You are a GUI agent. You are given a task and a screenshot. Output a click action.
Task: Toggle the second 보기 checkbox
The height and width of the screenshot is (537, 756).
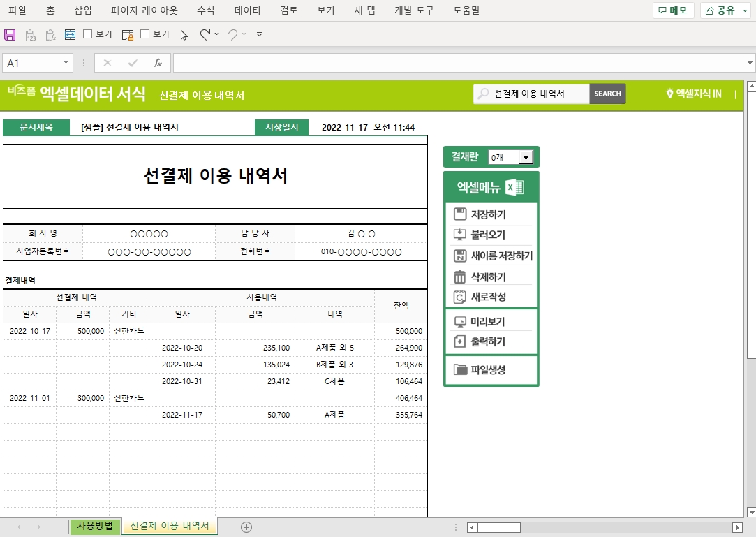pyautogui.click(x=145, y=34)
